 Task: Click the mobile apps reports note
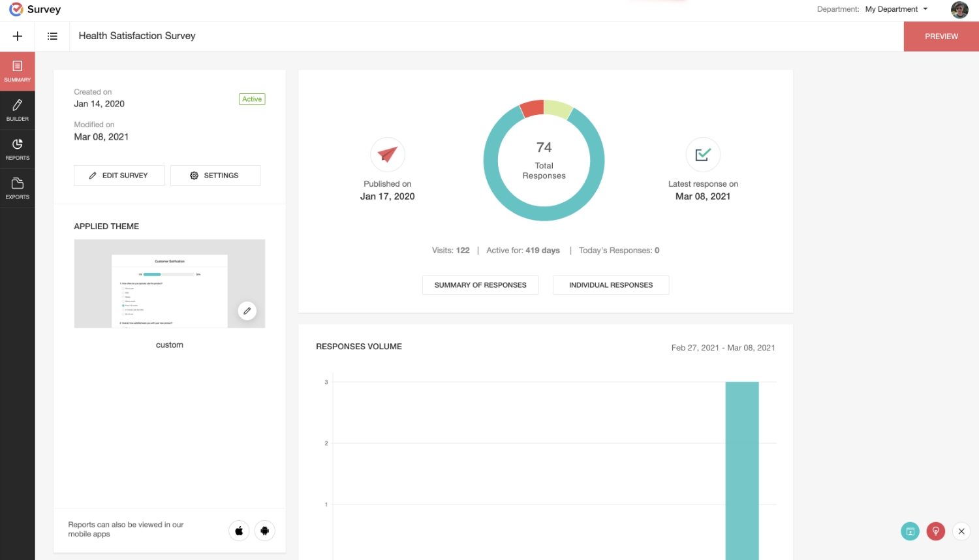pyautogui.click(x=126, y=529)
